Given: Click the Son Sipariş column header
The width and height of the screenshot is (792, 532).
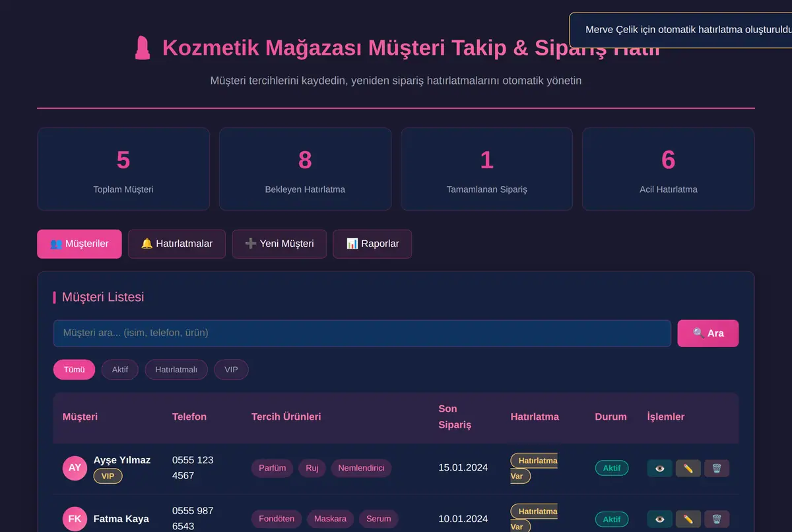Looking at the screenshot, I should coord(455,416).
